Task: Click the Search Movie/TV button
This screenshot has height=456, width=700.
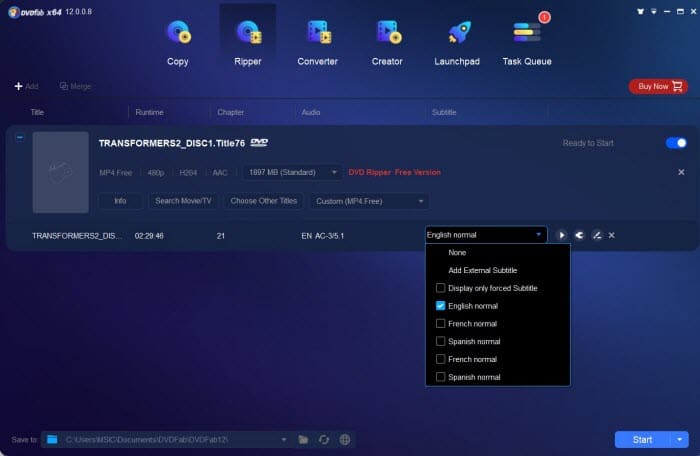Action: (x=183, y=201)
